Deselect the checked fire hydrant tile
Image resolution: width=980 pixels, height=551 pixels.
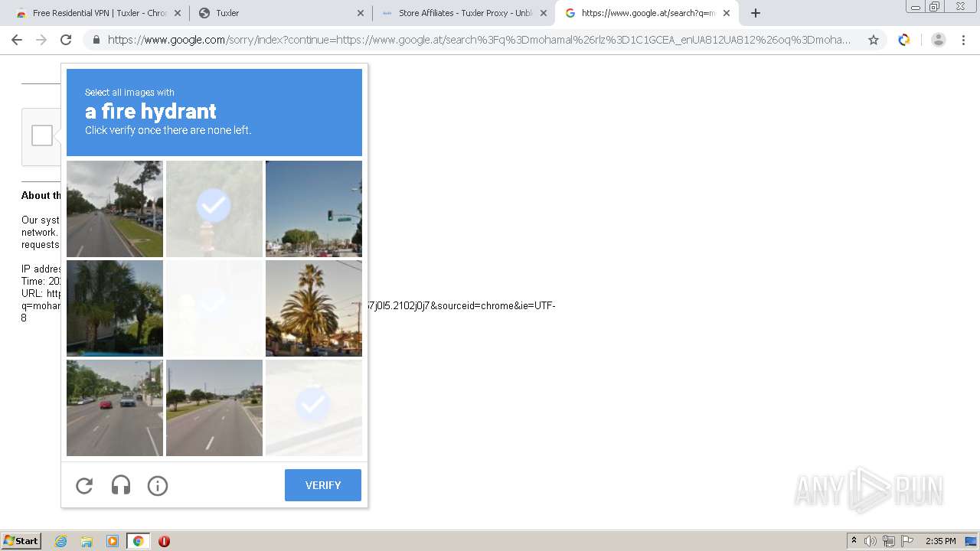[x=214, y=209]
